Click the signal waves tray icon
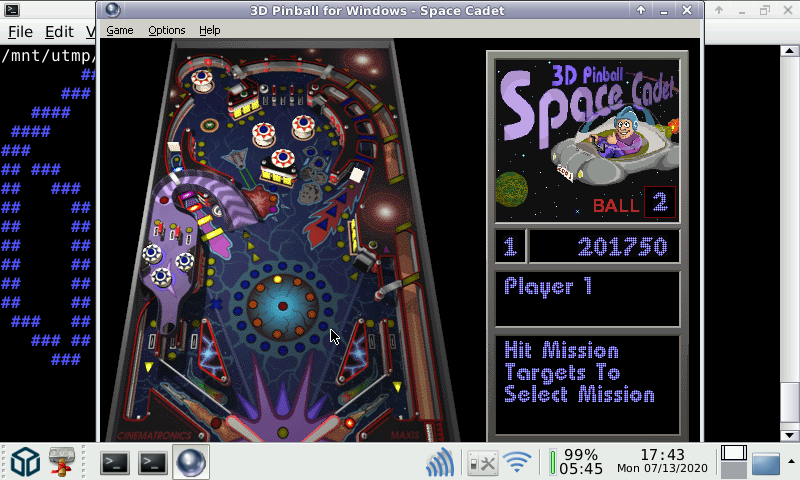This screenshot has height=480, width=800. 440,462
